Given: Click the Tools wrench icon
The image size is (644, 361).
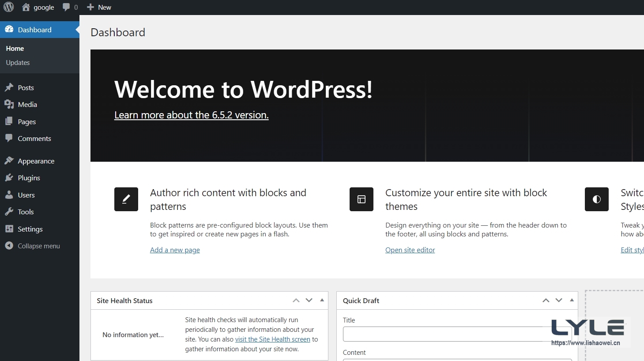Looking at the screenshot, I should [x=9, y=212].
